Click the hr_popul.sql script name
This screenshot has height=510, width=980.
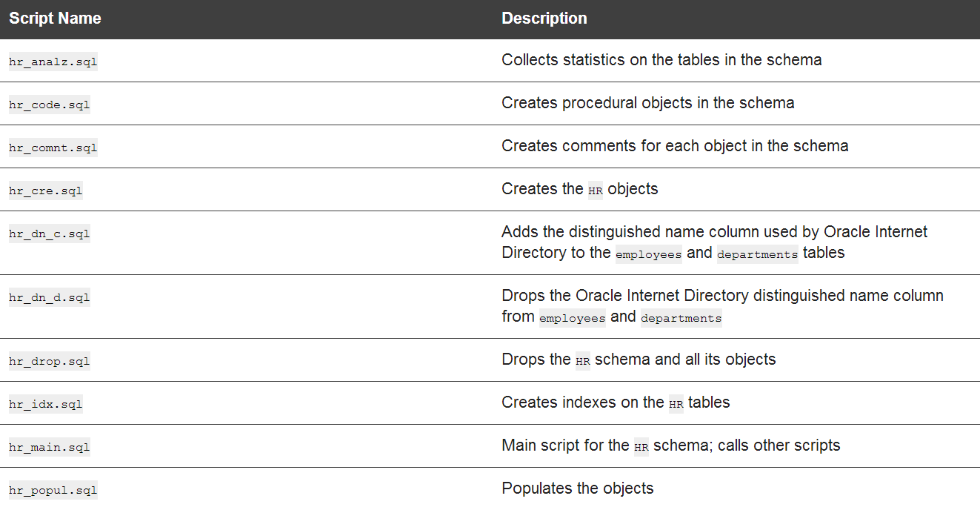[53, 490]
